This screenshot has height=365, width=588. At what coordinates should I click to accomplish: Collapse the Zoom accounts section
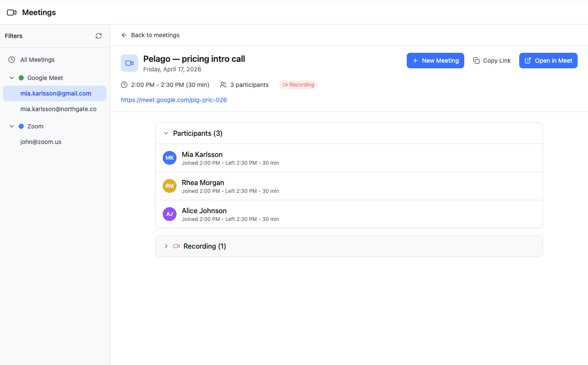[x=11, y=126]
